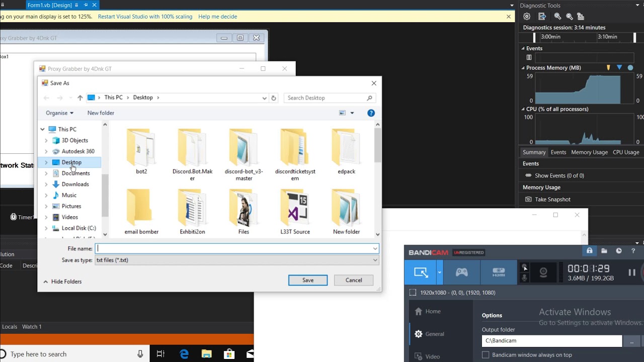The image size is (644, 362).
Task: Select the discord-bot_v3-master folder
Action: 244,155
